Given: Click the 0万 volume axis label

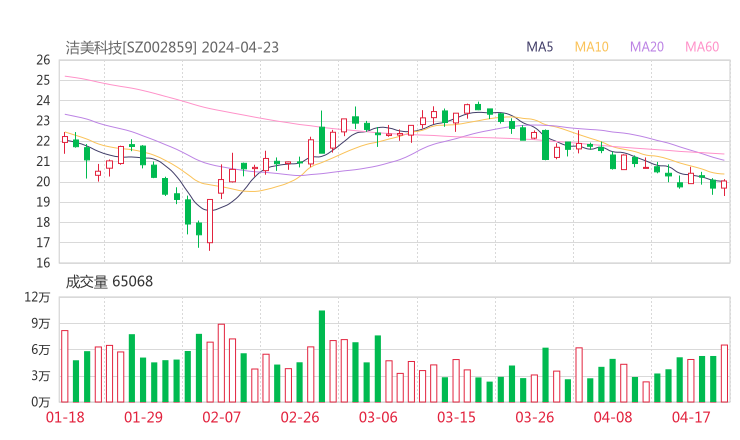Looking at the screenshot, I should pos(41,402).
